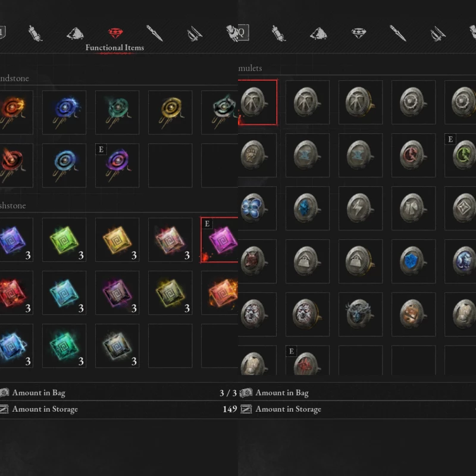Screen dimensions: 476x476
Task: Select the lightning bolt amulet
Action: (361, 208)
